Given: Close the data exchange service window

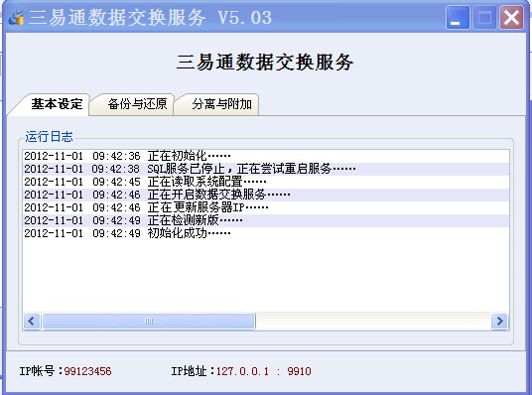Looking at the screenshot, I should 511,17.
